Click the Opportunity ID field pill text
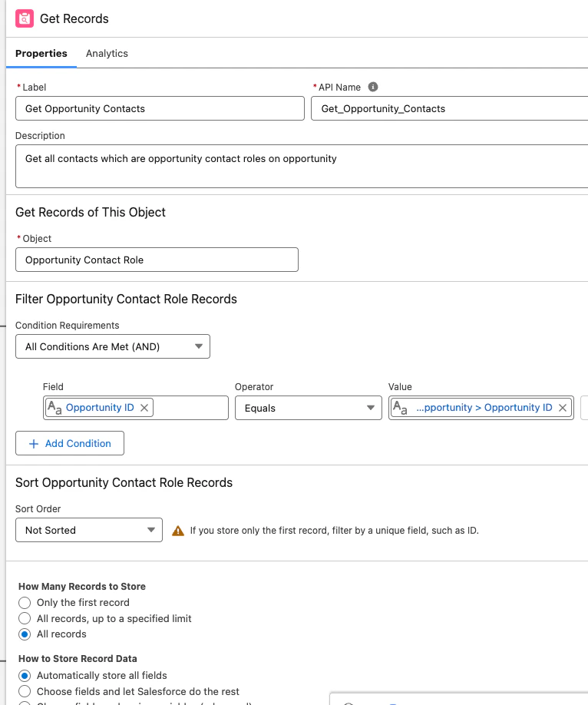The image size is (588, 705). tap(100, 407)
